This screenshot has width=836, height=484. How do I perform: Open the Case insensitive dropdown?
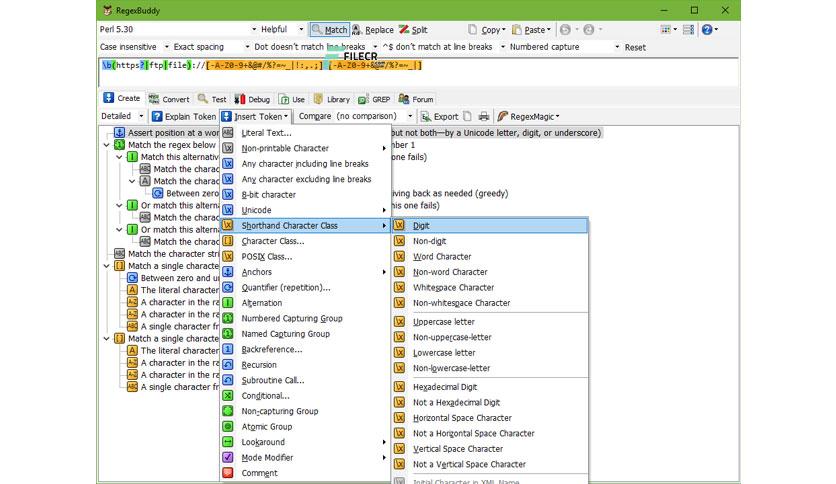pos(134,47)
